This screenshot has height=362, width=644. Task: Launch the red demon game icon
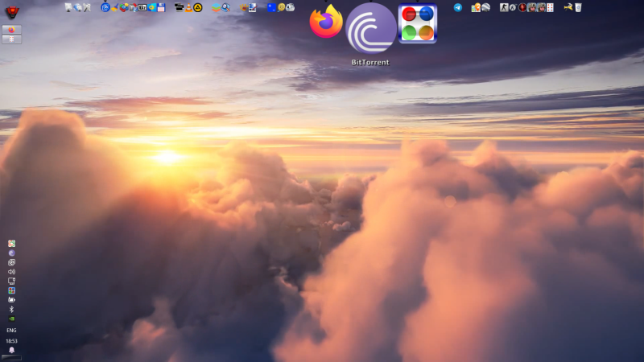pos(522,7)
